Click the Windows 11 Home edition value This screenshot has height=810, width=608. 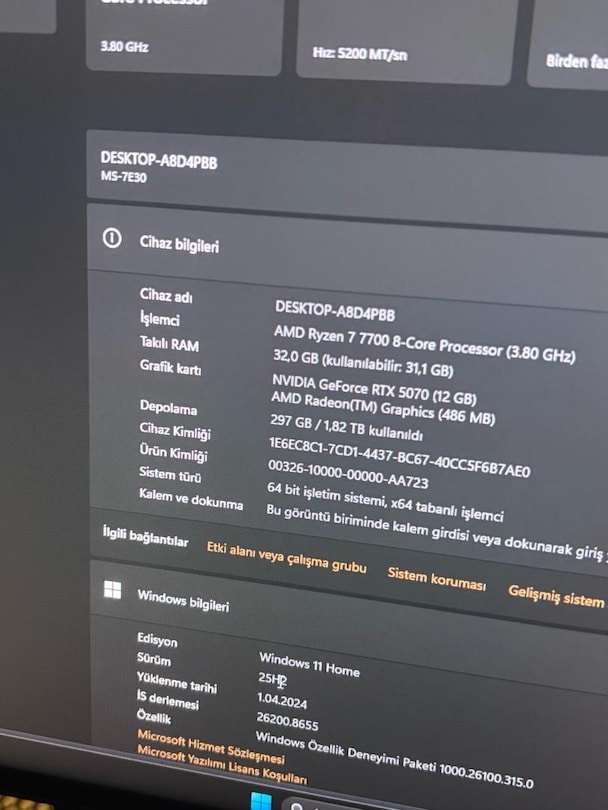tap(309, 664)
